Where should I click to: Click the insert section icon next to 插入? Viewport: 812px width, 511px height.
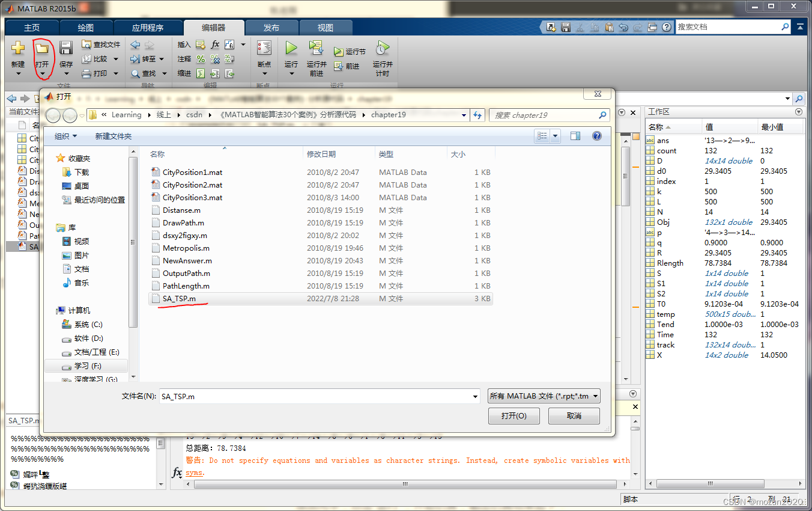pyautogui.click(x=201, y=44)
